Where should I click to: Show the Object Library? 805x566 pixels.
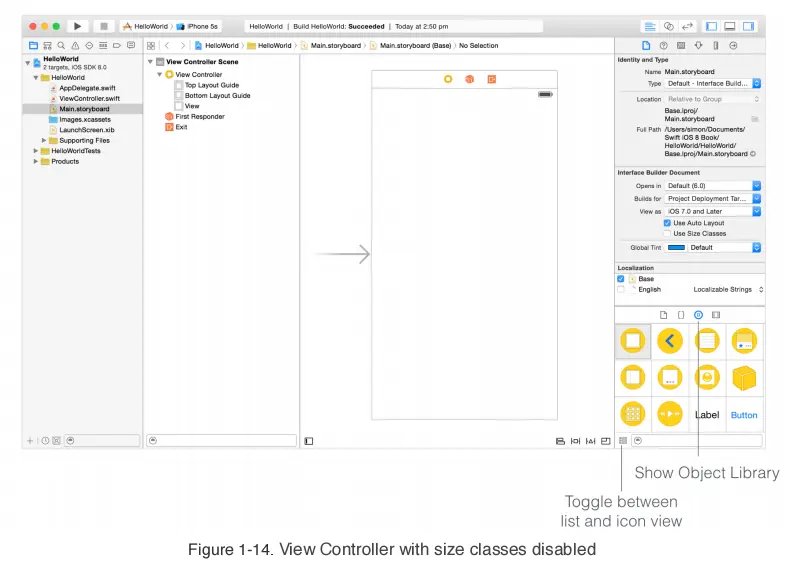tap(698, 315)
